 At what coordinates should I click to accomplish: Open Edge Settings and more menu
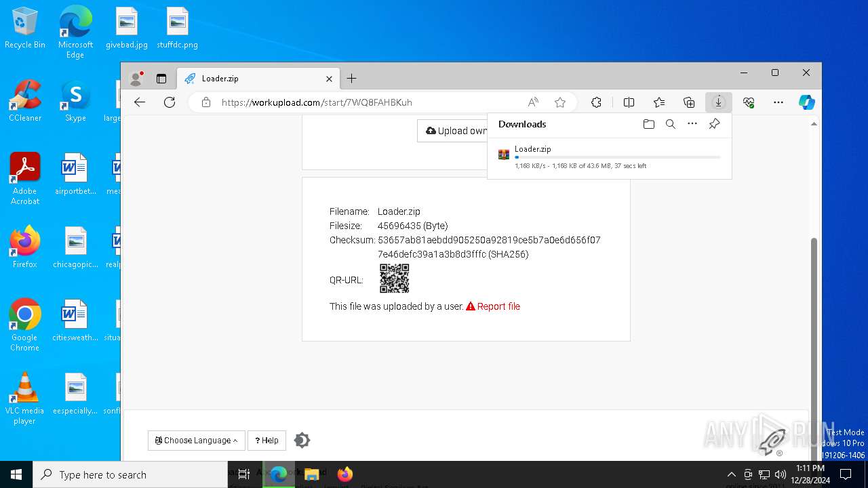[778, 102]
